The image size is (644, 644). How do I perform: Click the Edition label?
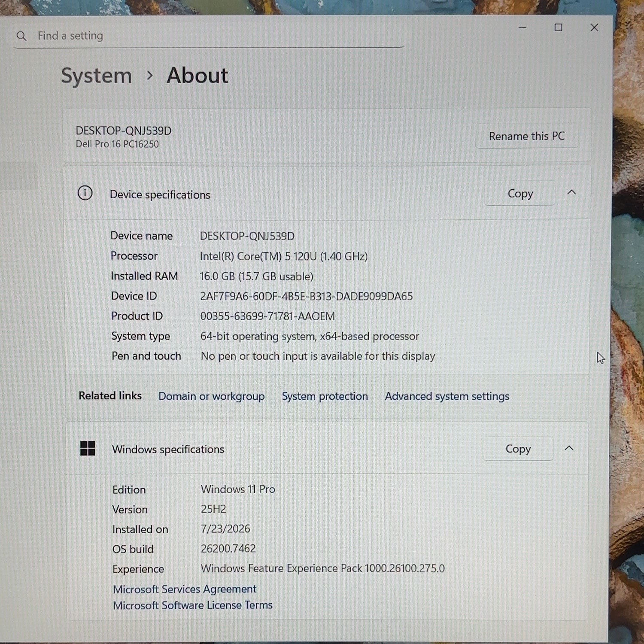(x=129, y=490)
